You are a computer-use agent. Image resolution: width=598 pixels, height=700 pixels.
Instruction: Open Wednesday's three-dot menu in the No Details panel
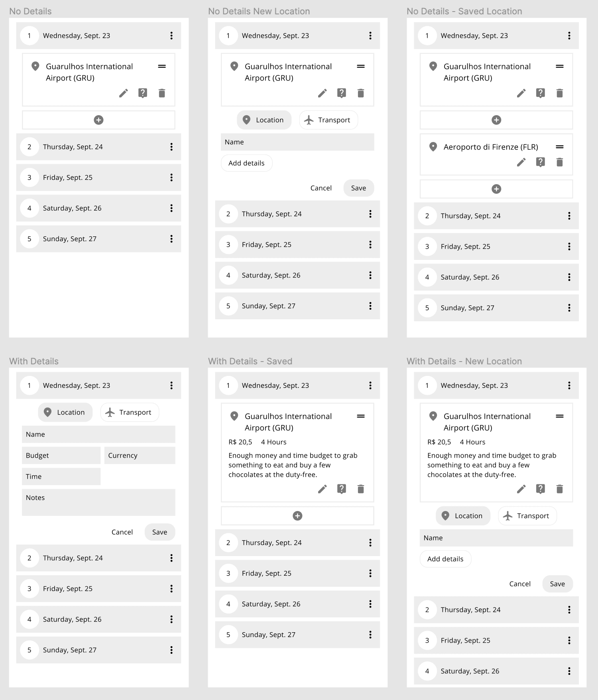point(171,35)
